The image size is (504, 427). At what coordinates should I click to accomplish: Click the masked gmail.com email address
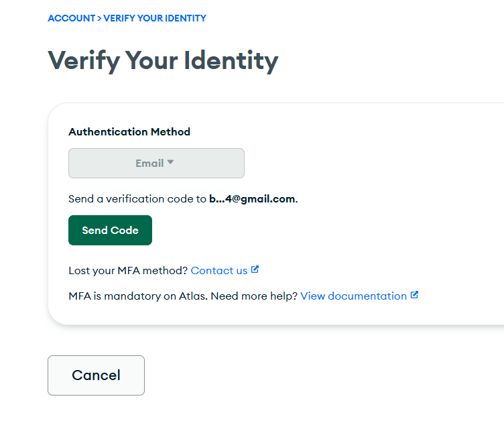click(252, 199)
